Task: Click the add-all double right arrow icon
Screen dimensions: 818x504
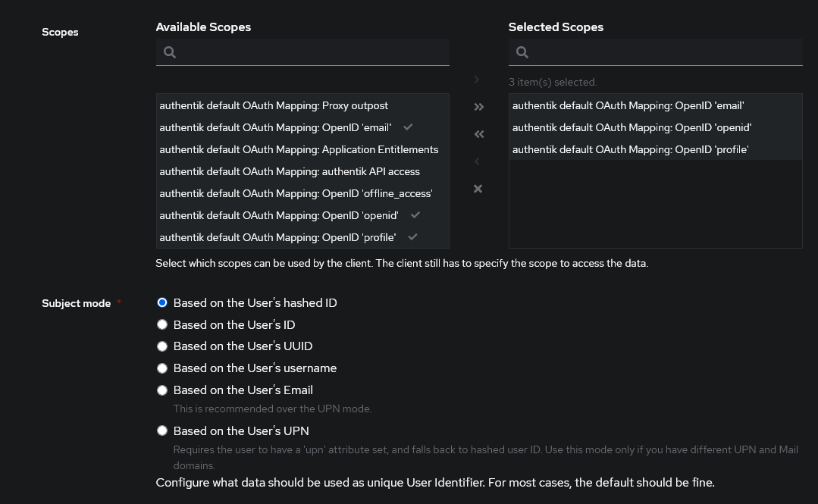Action: click(x=479, y=107)
